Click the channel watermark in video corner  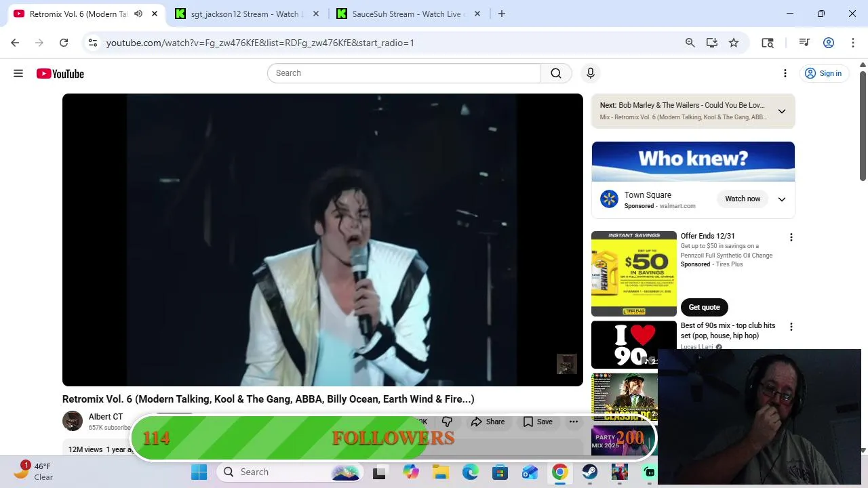pos(566,364)
